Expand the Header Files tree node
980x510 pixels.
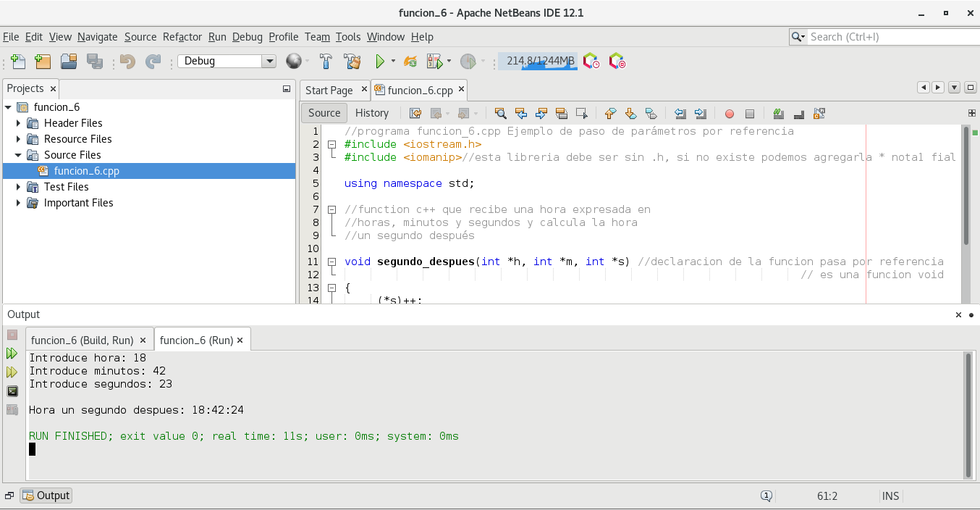click(19, 123)
